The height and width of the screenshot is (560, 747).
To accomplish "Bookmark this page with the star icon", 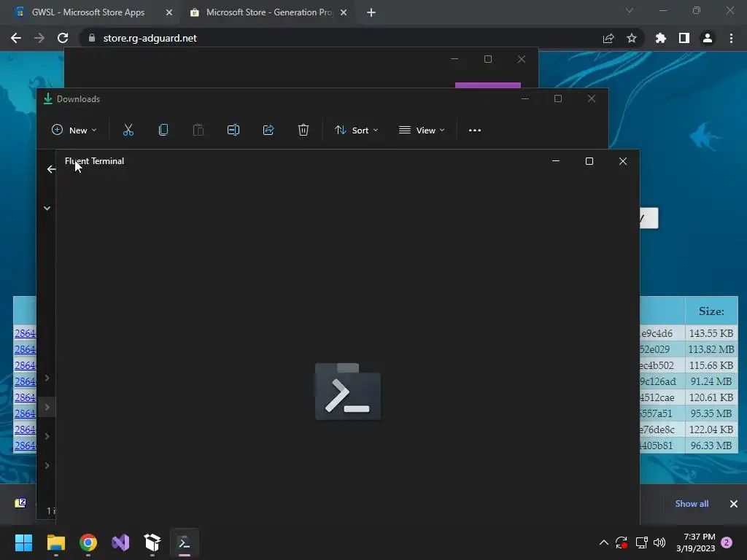I will 632,38.
